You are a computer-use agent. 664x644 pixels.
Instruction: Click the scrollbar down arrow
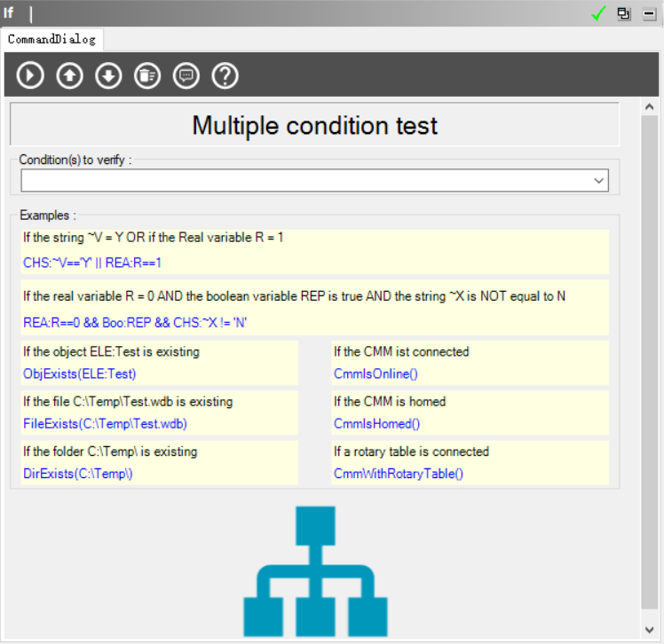pos(650,629)
